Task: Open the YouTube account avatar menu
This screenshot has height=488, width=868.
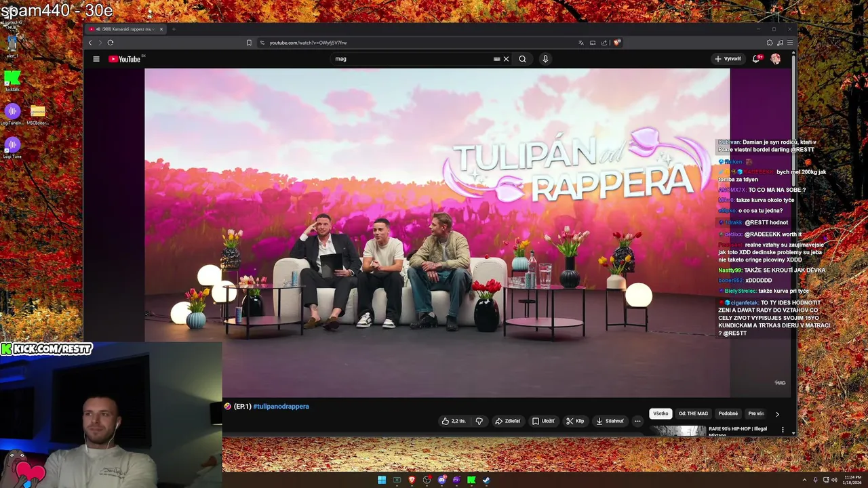Action: [x=775, y=59]
